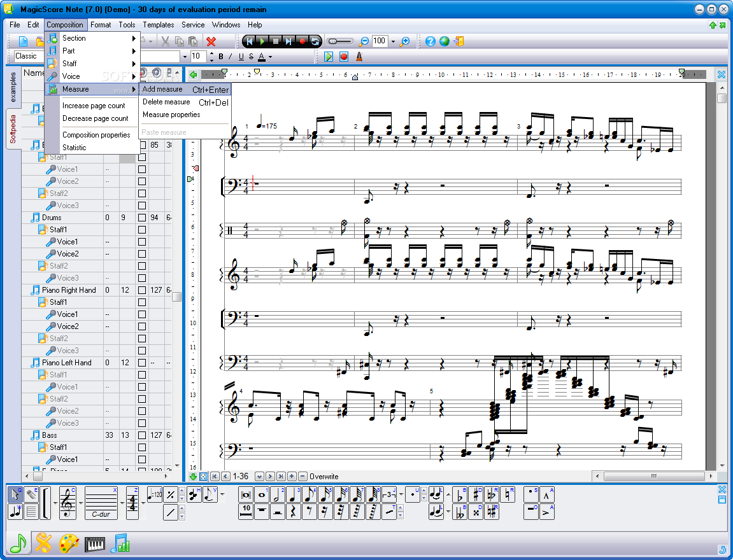The height and width of the screenshot is (560, 733).
Task: Click the red record square icon on second toolbar
Action: 344,57
